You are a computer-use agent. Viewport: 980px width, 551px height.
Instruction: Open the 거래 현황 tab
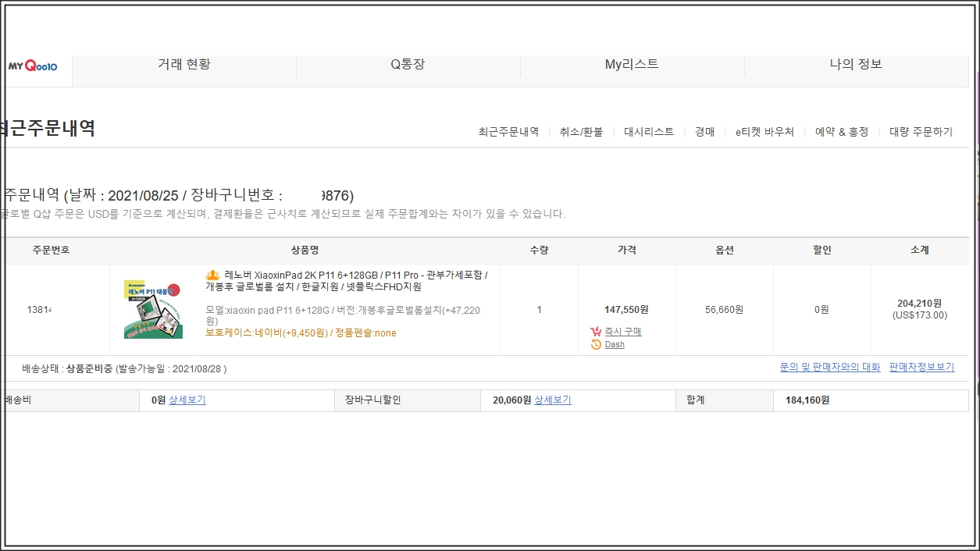click(184, 65)
